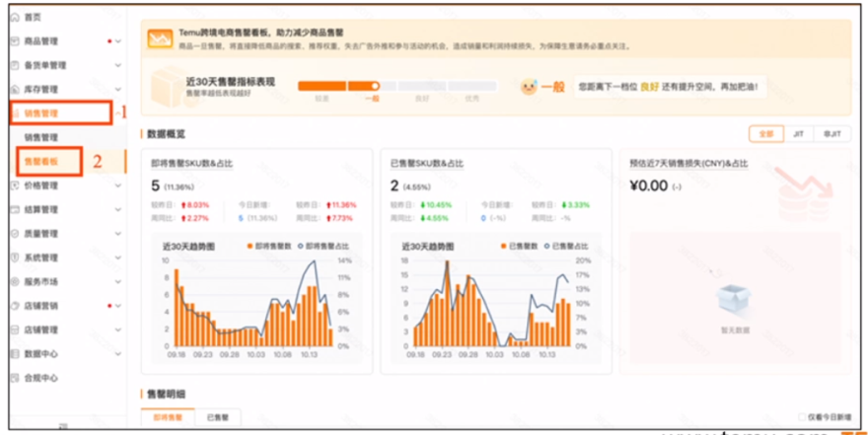
Task: Expand 结算管理 with its chevron
Action: click(118, 210)
